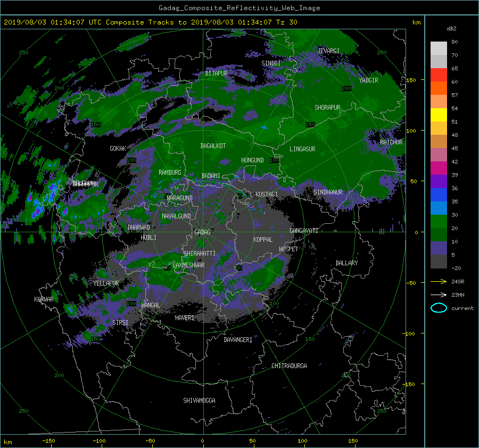The height and width of the screenshot is (448, 479).
Task: Select the YELLAPUR city label
Action: pos(106,283)
